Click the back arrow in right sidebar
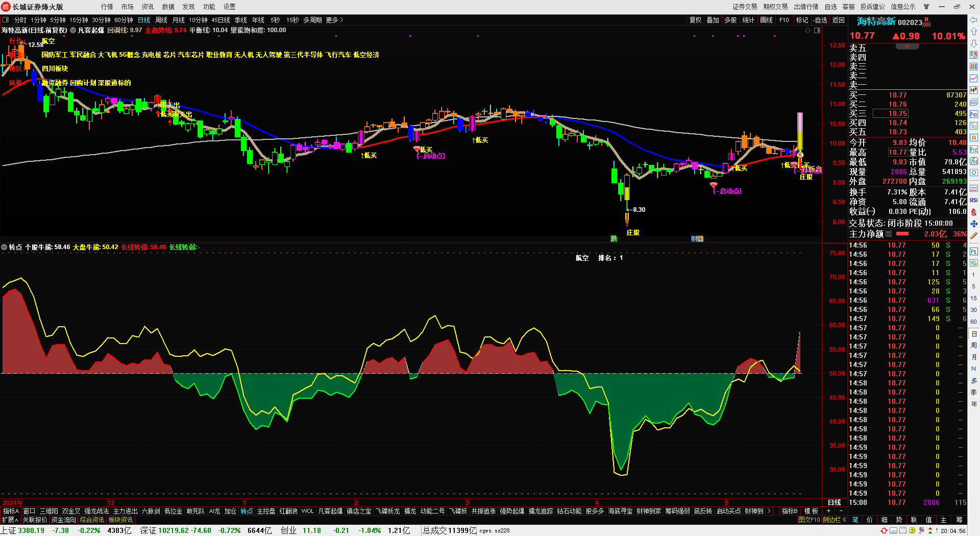 (974, 20)
